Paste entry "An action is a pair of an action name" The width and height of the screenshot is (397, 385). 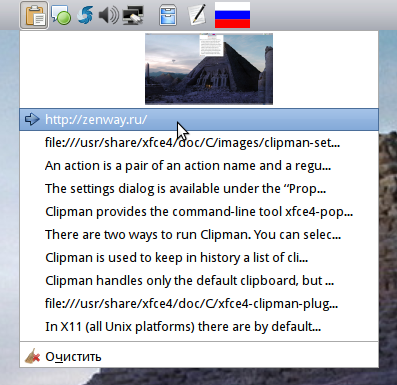[x=199, y=166]
